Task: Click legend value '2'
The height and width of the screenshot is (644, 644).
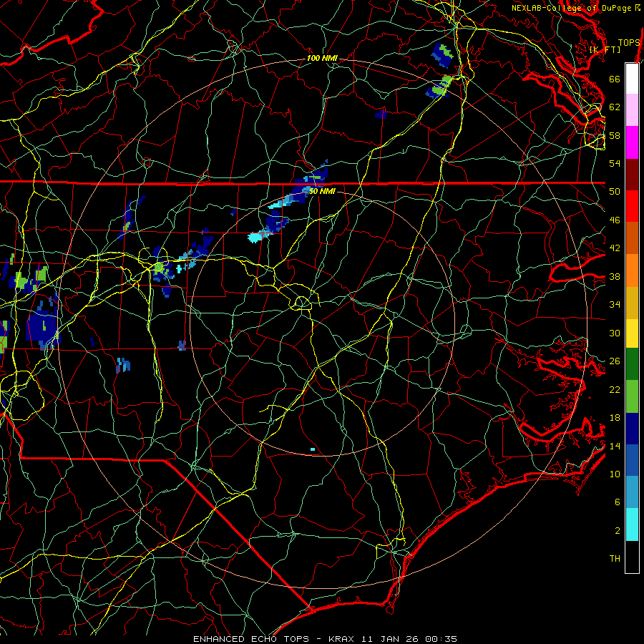Action: 618,531
